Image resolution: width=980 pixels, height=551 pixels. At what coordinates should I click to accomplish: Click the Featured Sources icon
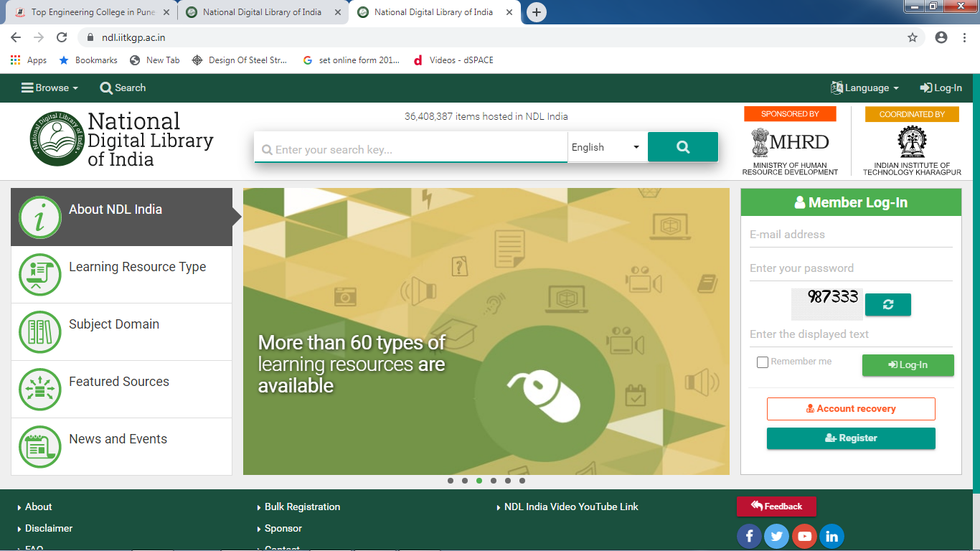(40, 390)
